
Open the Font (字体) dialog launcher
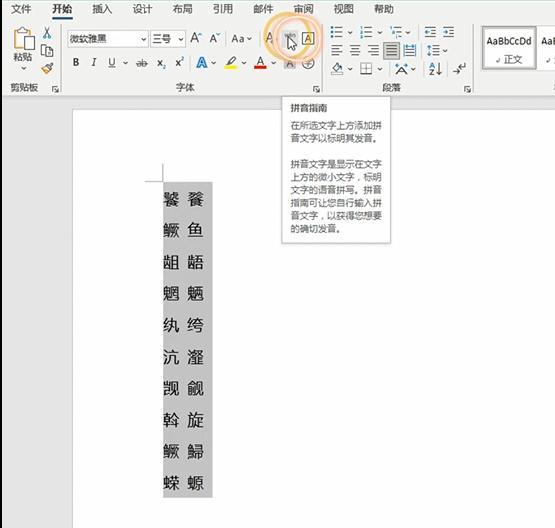click(316, 89)
